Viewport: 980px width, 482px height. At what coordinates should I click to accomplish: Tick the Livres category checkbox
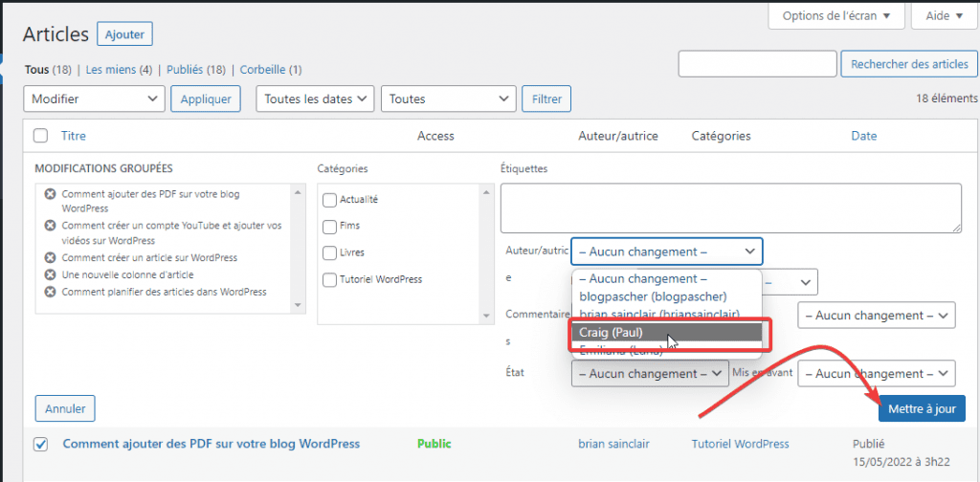point(329,252)
